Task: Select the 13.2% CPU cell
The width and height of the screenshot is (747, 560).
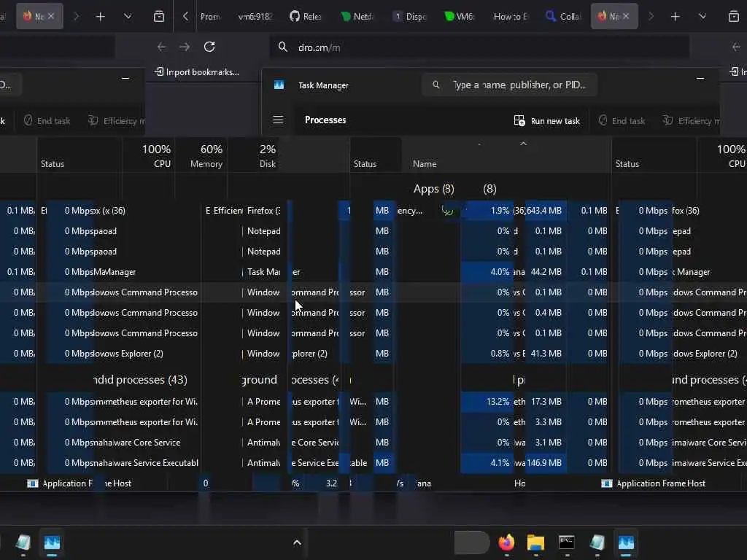Action: (487, 402)
